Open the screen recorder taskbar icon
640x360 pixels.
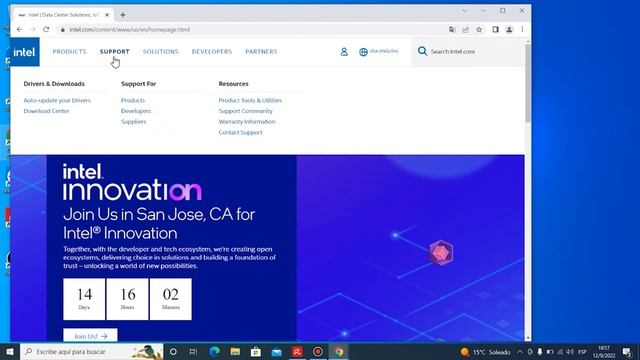pos(318,351)
